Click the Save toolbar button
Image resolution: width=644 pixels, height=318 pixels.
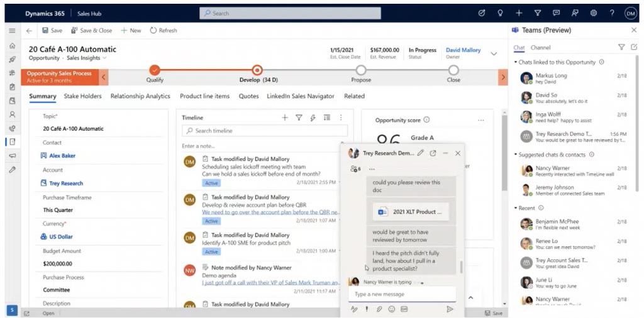pyautogui.click(x=52, y=31)
